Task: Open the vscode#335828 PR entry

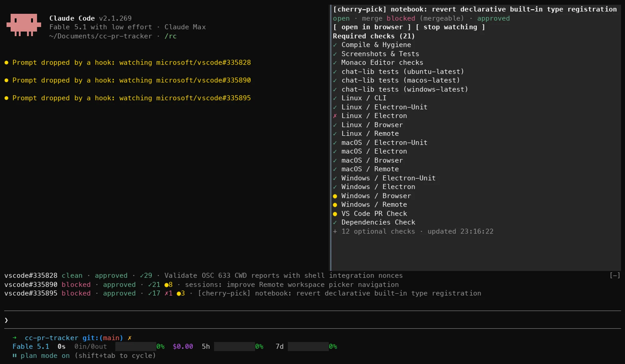Action: pyautogui.click(x=203, y=276)
